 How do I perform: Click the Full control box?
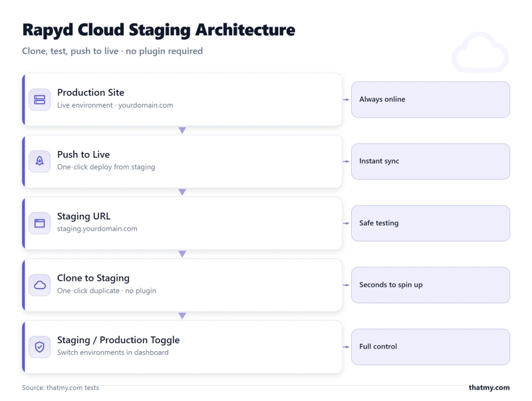pyautogui.click(x=430, y=346)
